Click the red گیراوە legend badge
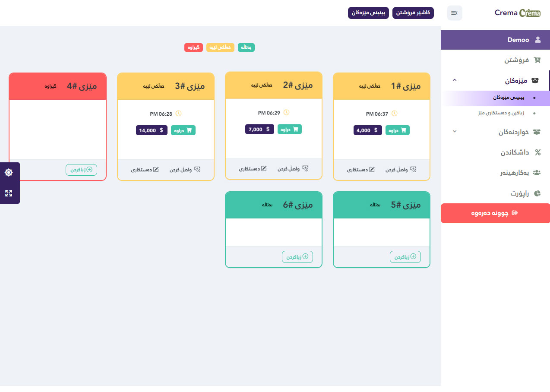550x392 pixels. [x=193, y=47]
